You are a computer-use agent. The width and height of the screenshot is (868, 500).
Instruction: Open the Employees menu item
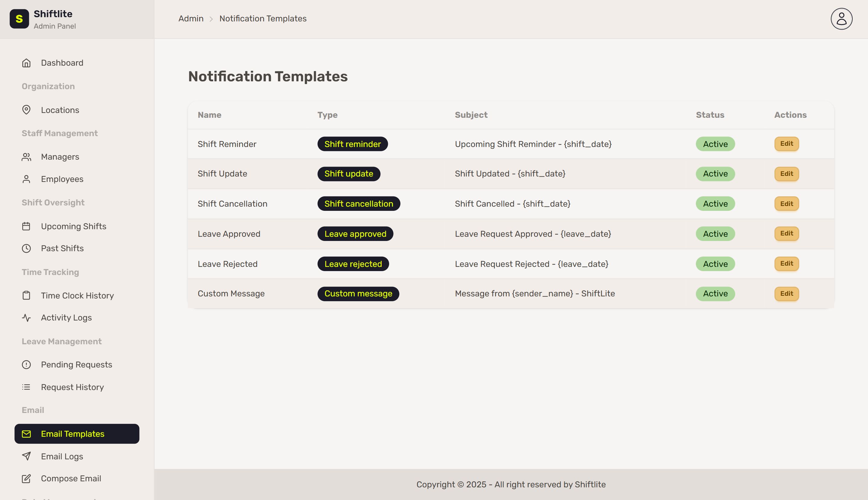click(x=62, y=179)
